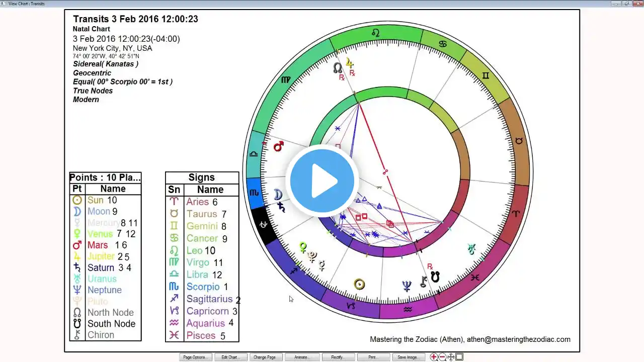
Task: Click the green Venus glyph on the wheel
Action: pos(303,247)
